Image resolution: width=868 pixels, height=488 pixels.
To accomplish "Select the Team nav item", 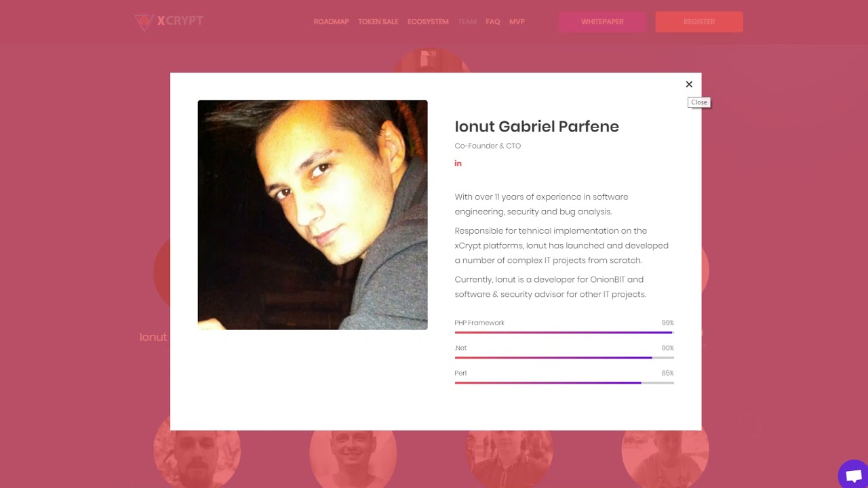I will [x=467, y=22].
